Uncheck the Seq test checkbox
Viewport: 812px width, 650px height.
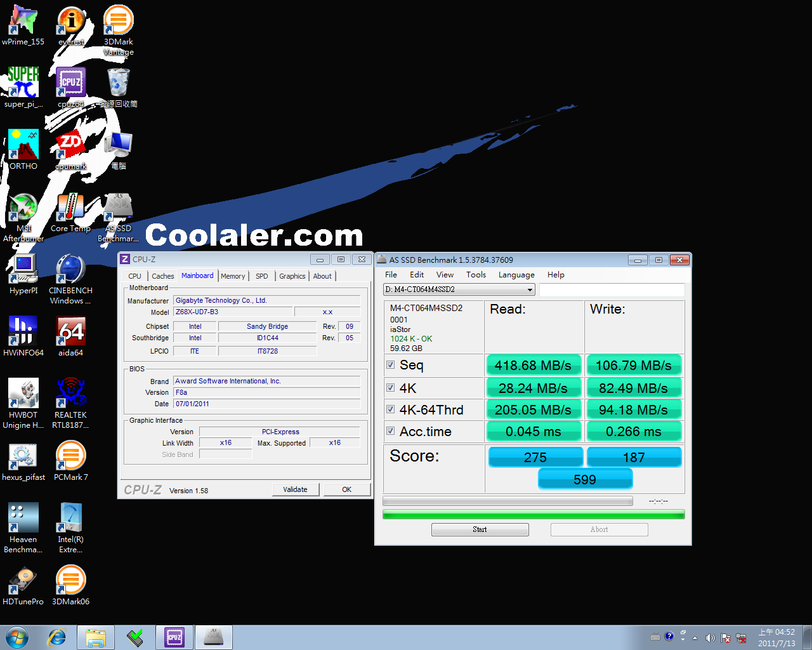pyautogui.click(x=391, y=365)
